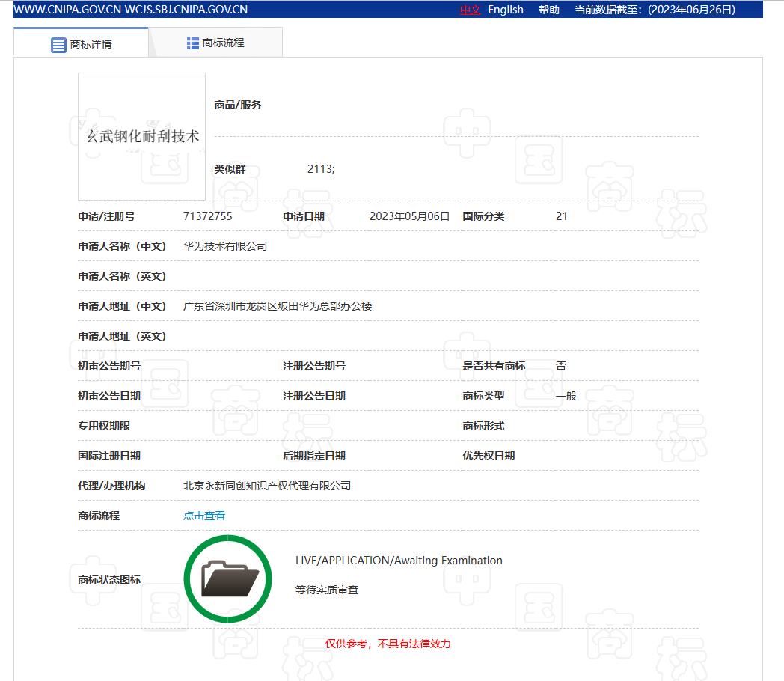The height and width of the screenshot is (681, 784).
Task: Click the 商标流程 grid icon
Action: pos(192,43)
